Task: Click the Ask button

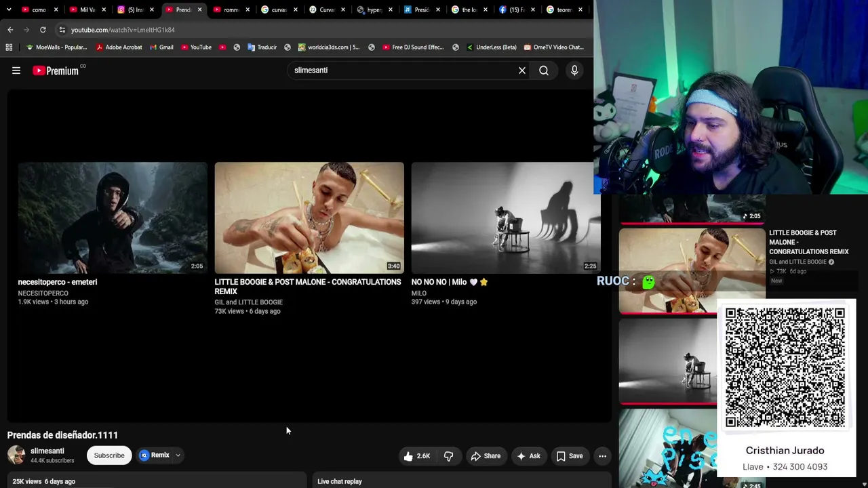Action: coord(528,456)
